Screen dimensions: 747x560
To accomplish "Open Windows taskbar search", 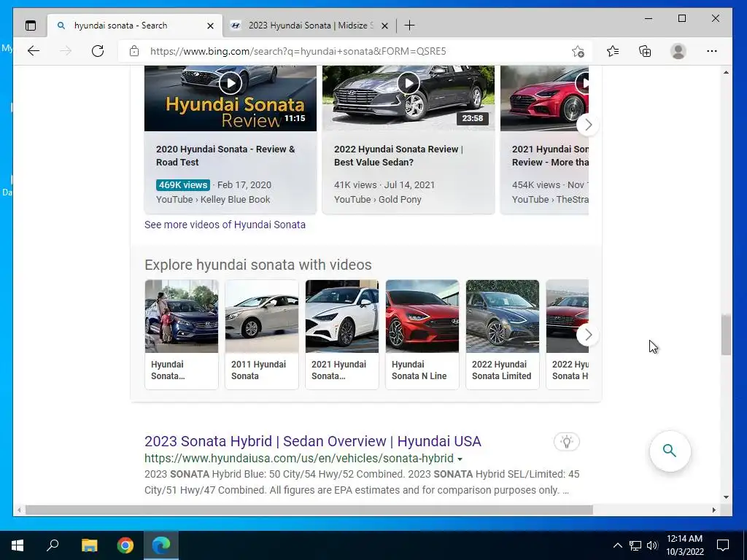I will click(53, 545).
